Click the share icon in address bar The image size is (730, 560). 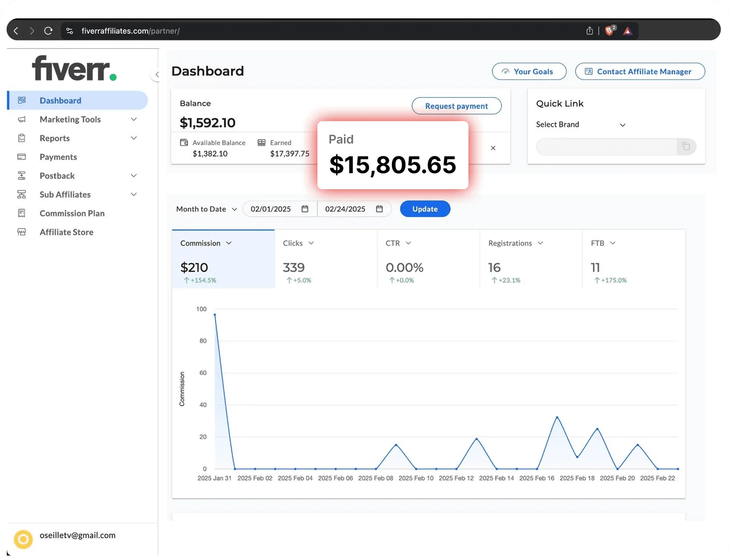[589, 31]
